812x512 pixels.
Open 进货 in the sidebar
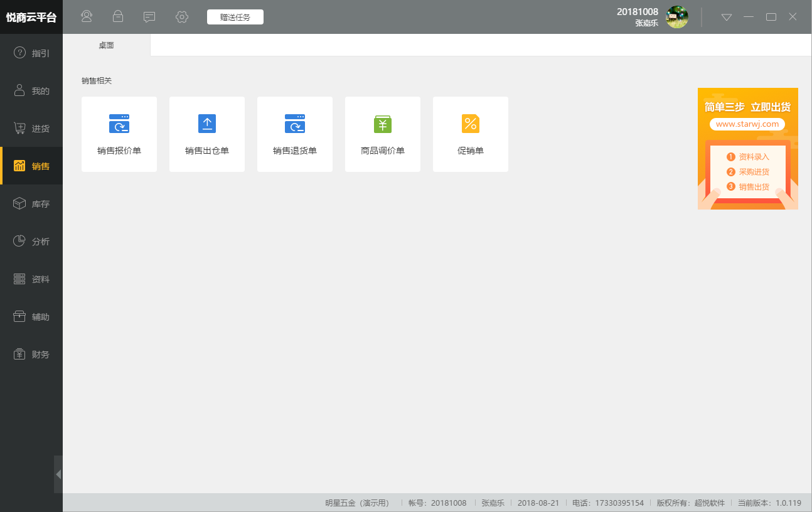pos(31,129)
